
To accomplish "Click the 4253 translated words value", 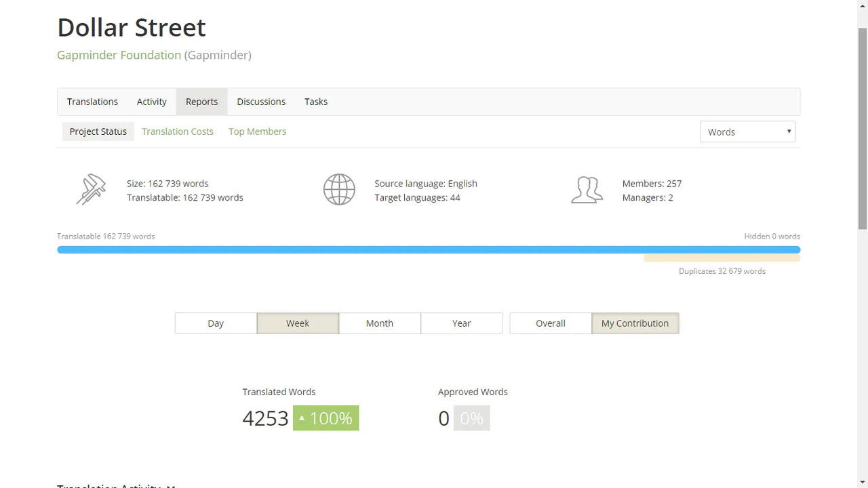I will 265,418.
